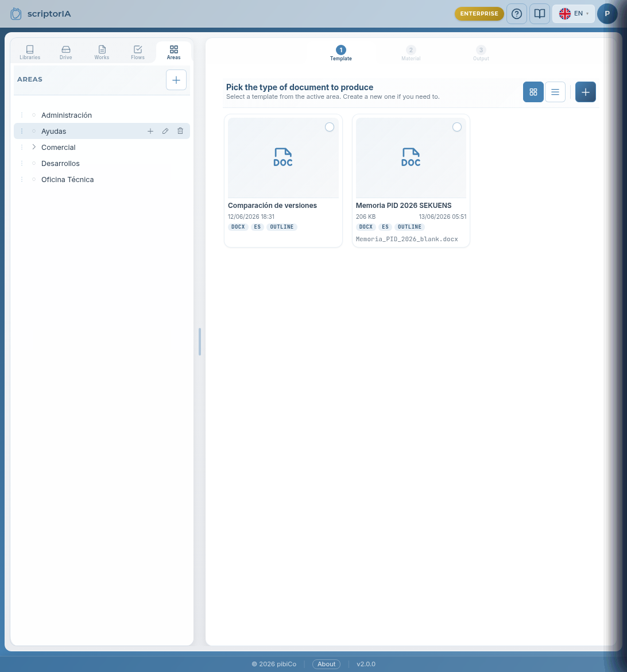The image size is (627, 672).
Task: Add a new area with the plus button
Action: (176, 80)
